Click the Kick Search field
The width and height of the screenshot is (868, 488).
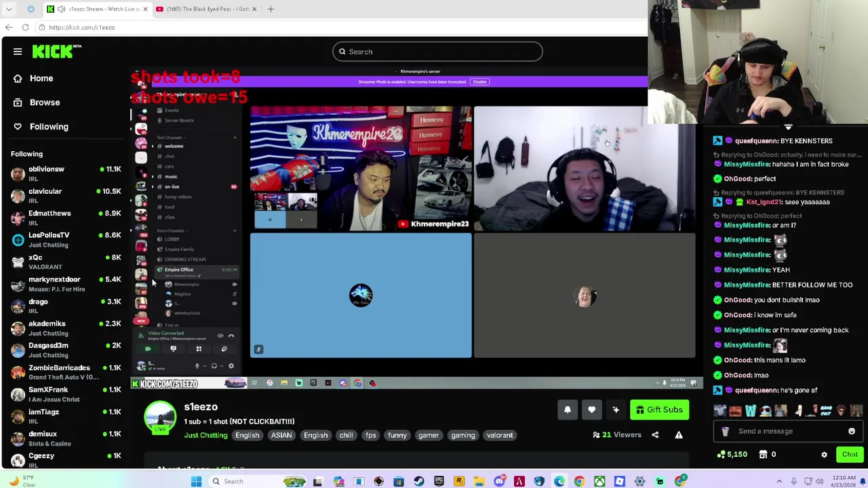click(437, 52)
